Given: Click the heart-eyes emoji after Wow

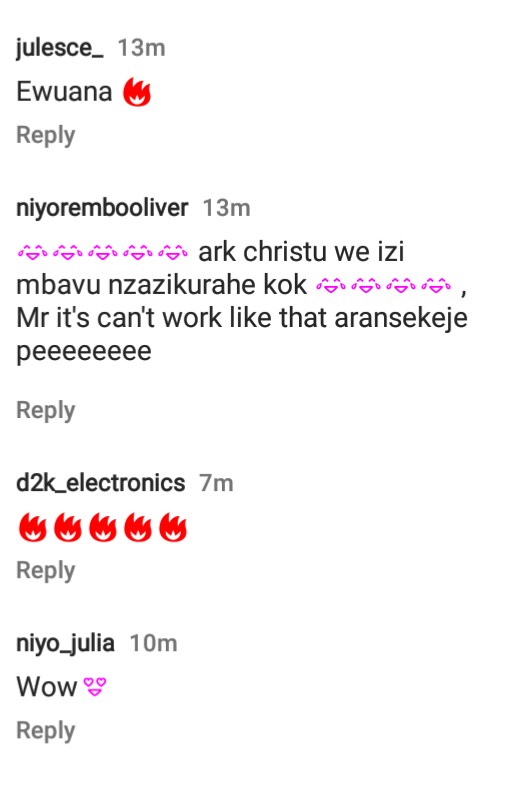Looking at the screenshot, I should tap(95, 687).
